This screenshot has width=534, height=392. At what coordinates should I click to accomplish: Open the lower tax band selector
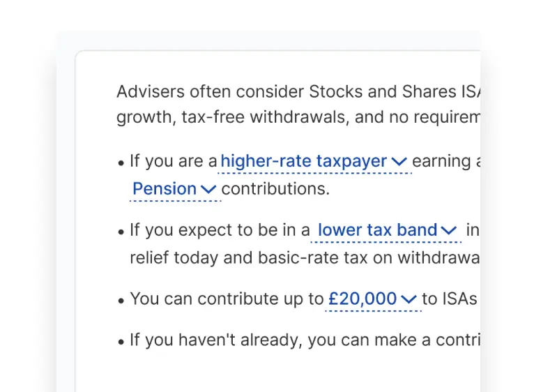click(x=386, y=230)
